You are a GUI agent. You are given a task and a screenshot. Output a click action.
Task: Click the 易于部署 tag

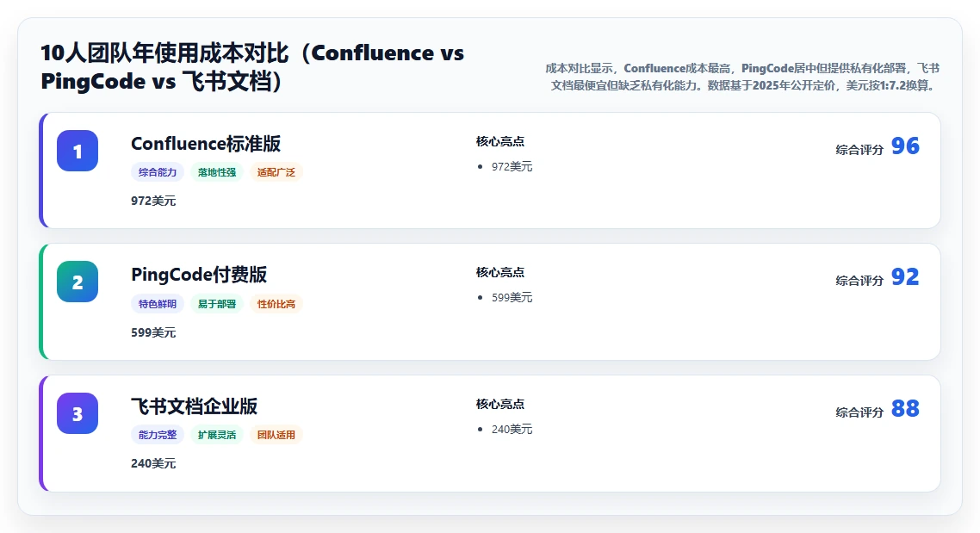coord(217,304)
